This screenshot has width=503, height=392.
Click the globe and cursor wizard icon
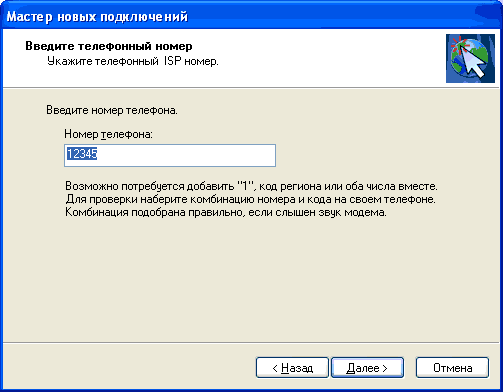pyautogui.click(x=470, y=58)
